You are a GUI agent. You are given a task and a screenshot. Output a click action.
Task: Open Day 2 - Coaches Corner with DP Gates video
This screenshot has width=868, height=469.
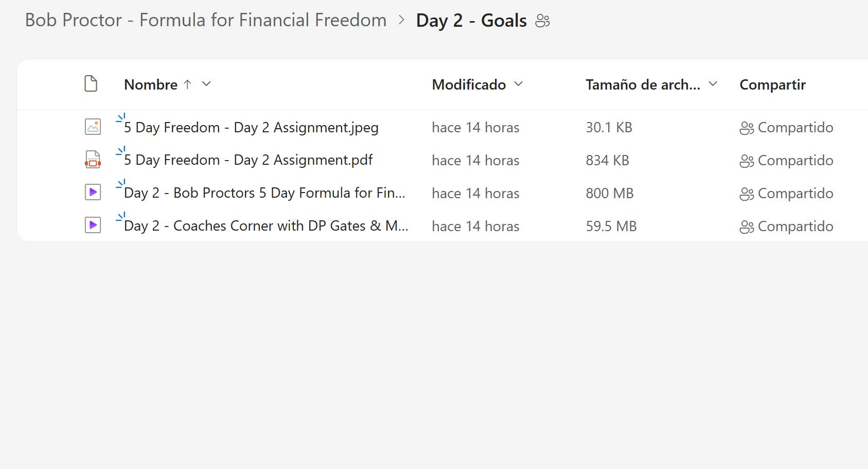(x=266, y=226)
